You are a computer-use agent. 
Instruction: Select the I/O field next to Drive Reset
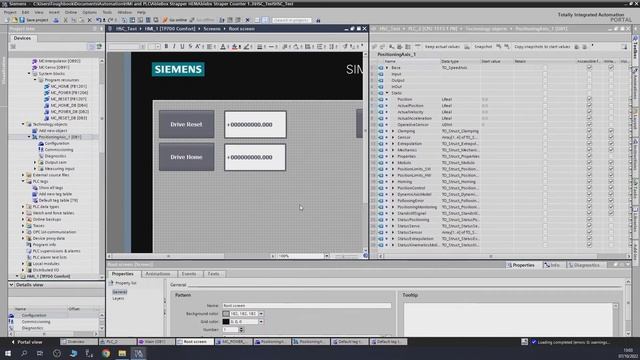pyautogui.click(x=255, y=124)
